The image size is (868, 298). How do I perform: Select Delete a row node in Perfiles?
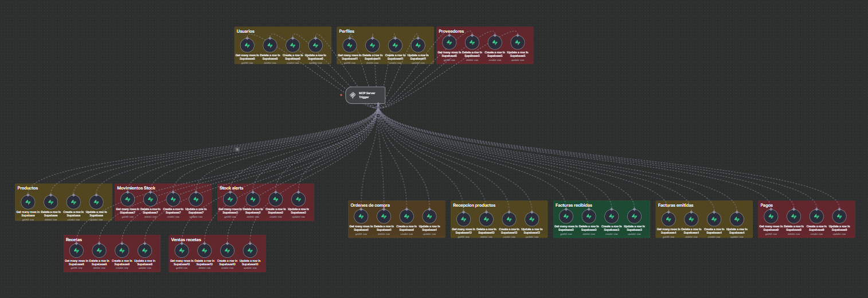[372, 45]
